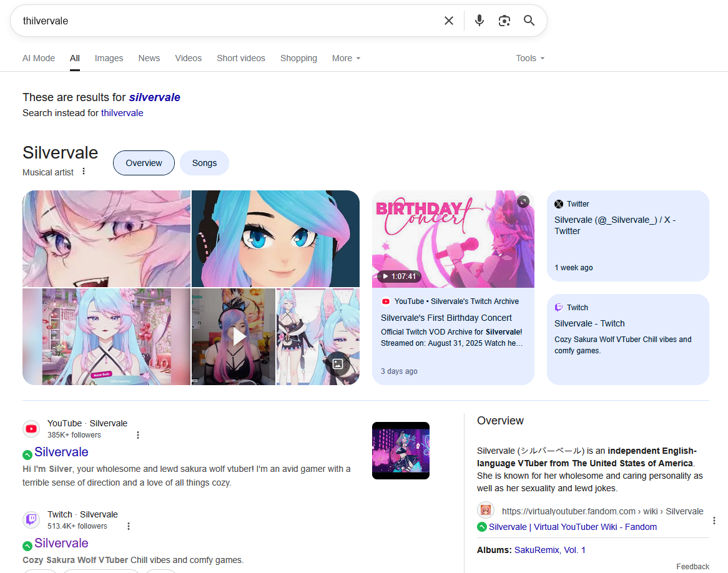Click the Twitch logo on the Twitch card
728x573 pixels.
click(559, 307)
